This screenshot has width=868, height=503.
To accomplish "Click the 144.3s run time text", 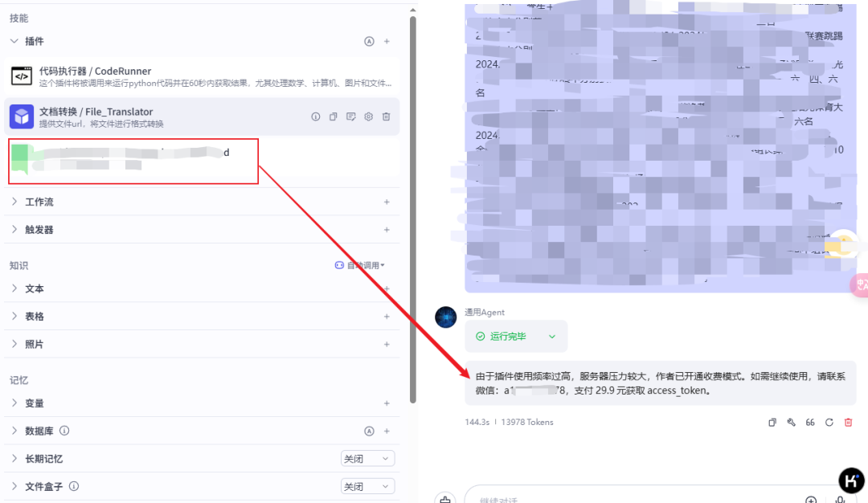I will [x=477, y=422].
